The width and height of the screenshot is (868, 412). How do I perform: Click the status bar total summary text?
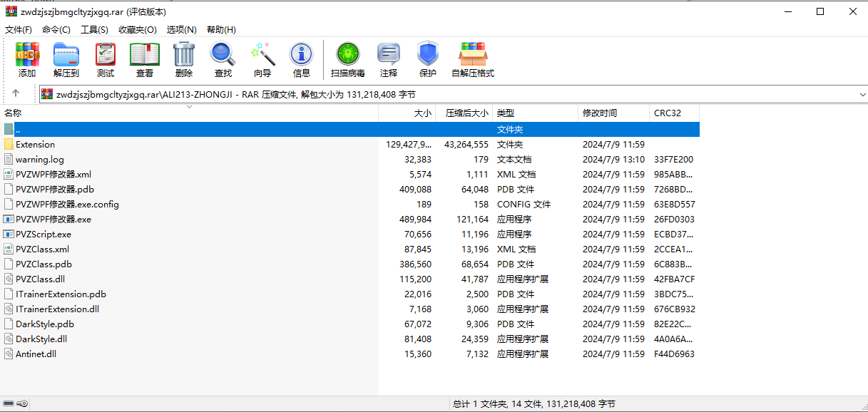pos(534,403)
